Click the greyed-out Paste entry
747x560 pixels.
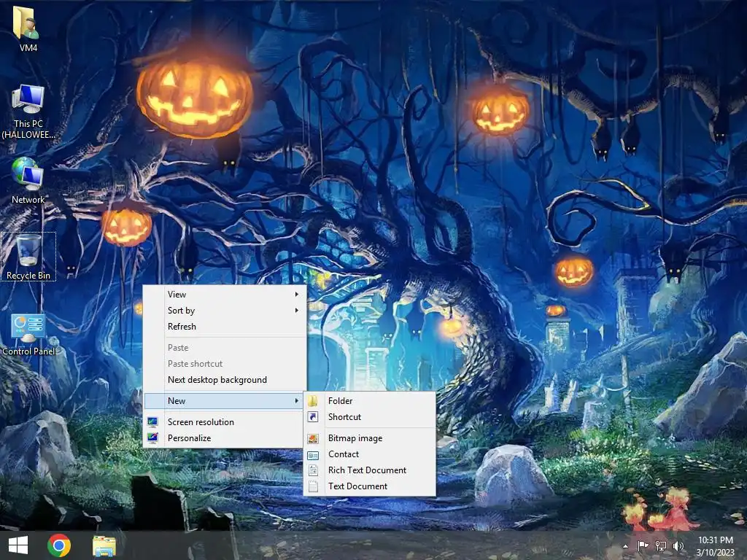click(x=224, y=348)
